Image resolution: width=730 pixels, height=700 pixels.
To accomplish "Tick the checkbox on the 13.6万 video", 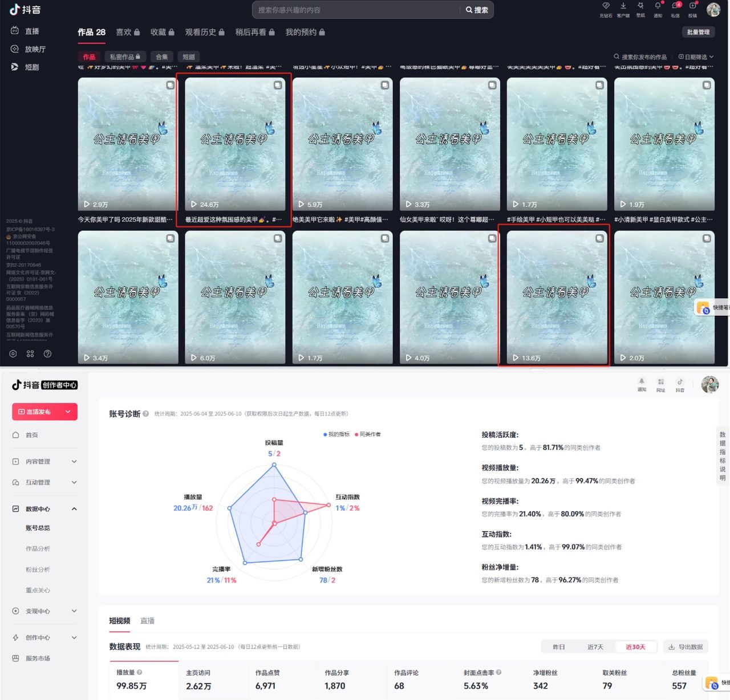I will click(599, 238).
